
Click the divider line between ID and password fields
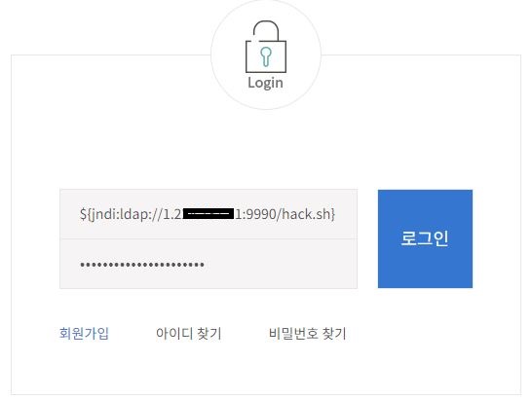[209, 238]
